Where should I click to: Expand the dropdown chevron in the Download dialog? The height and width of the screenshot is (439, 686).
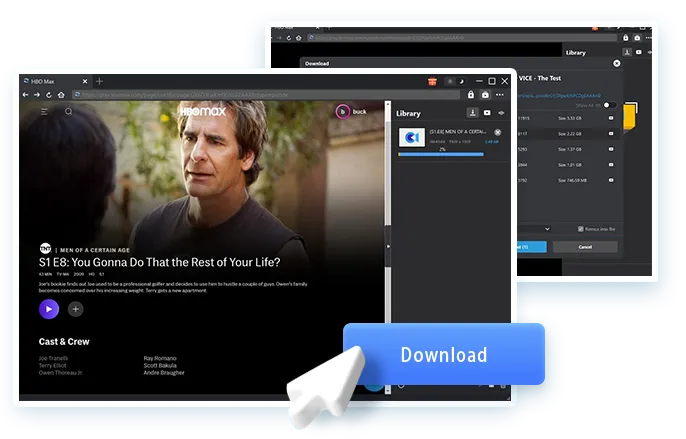tap(547, 228)
